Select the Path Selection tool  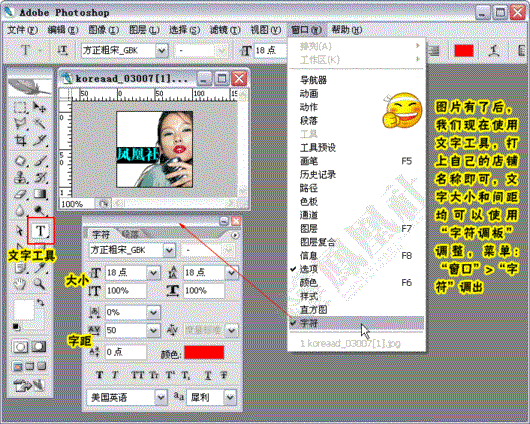click(x=20, y=231)
